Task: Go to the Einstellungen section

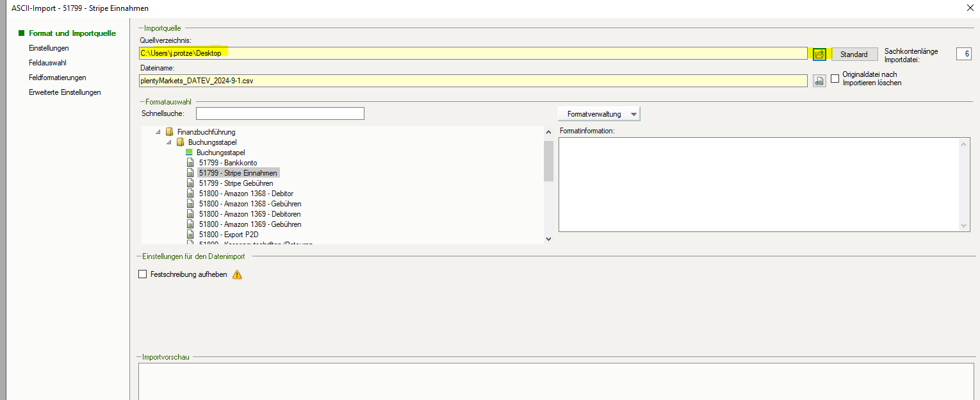Action: tap(49, 48)
